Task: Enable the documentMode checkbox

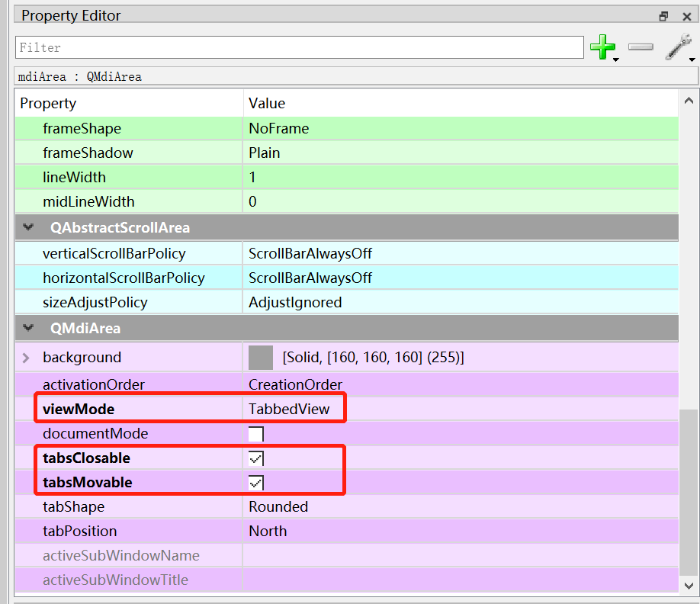Action: point(255,433)
